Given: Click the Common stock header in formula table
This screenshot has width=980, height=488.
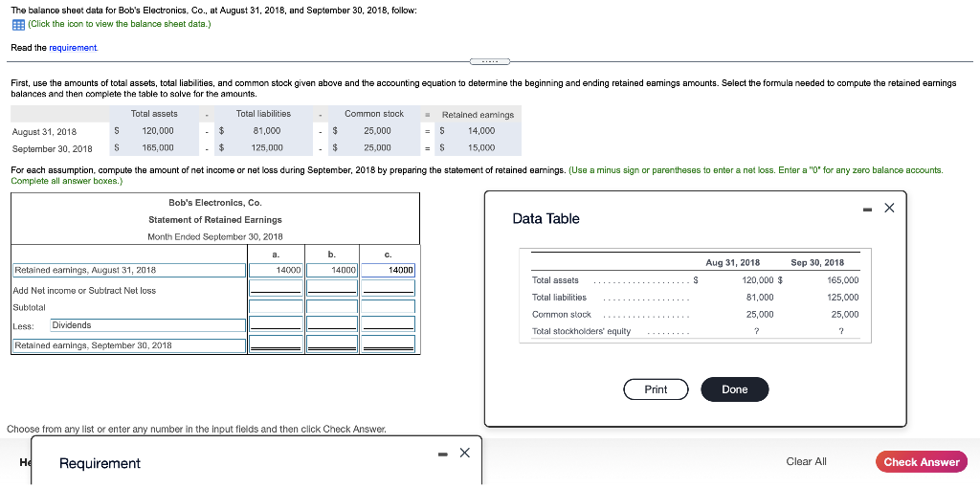Looking at the screenshot, I should 374,114.
